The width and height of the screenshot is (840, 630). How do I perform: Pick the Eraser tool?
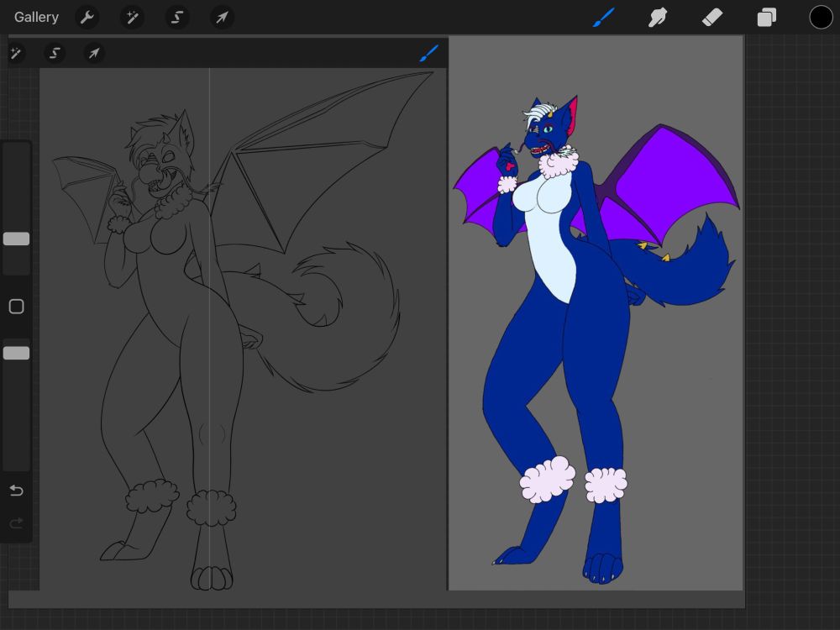(x=711, y=17)
